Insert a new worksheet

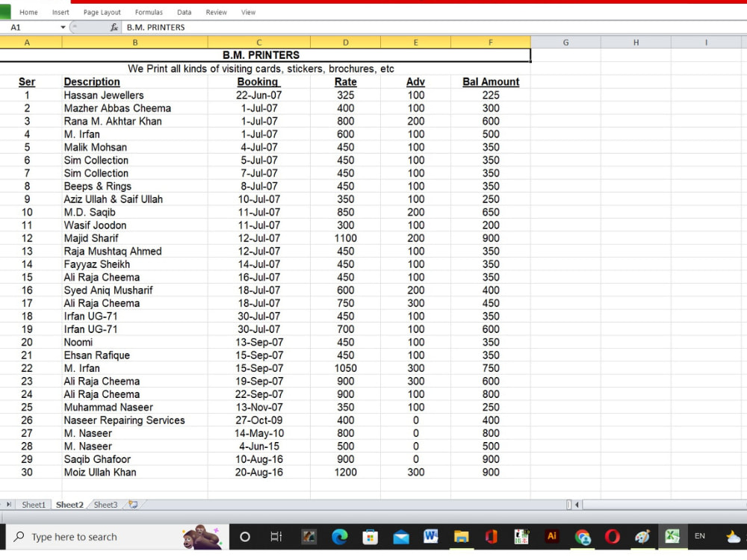(x=132, y=505)
